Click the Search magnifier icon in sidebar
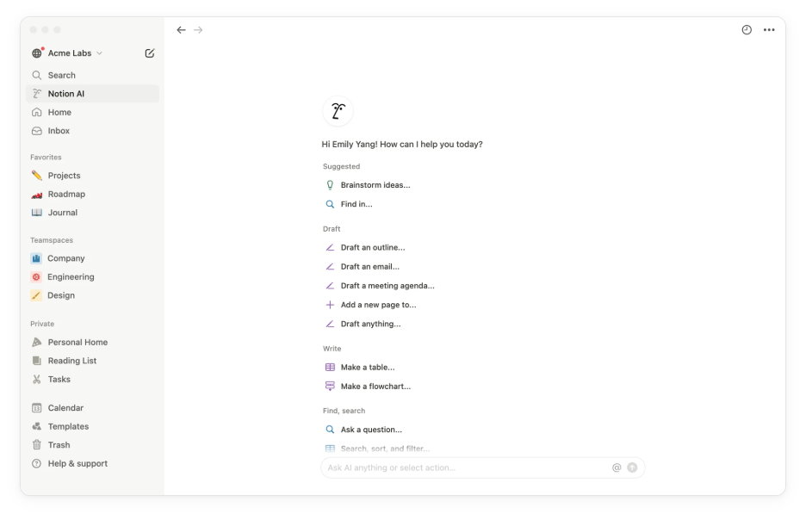 37,76
